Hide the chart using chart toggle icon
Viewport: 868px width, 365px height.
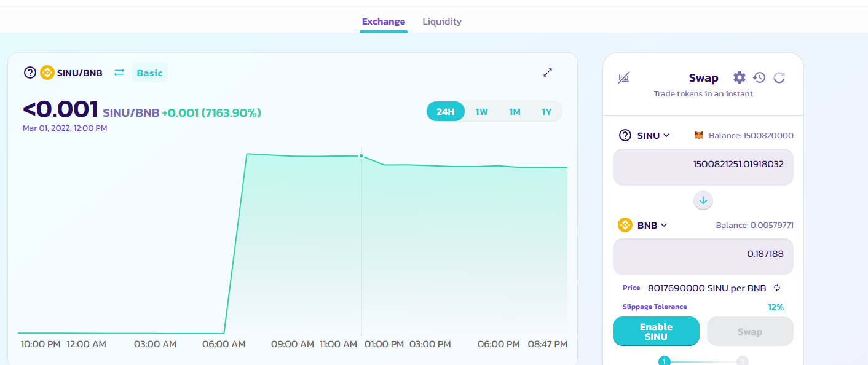pos(624,77)
